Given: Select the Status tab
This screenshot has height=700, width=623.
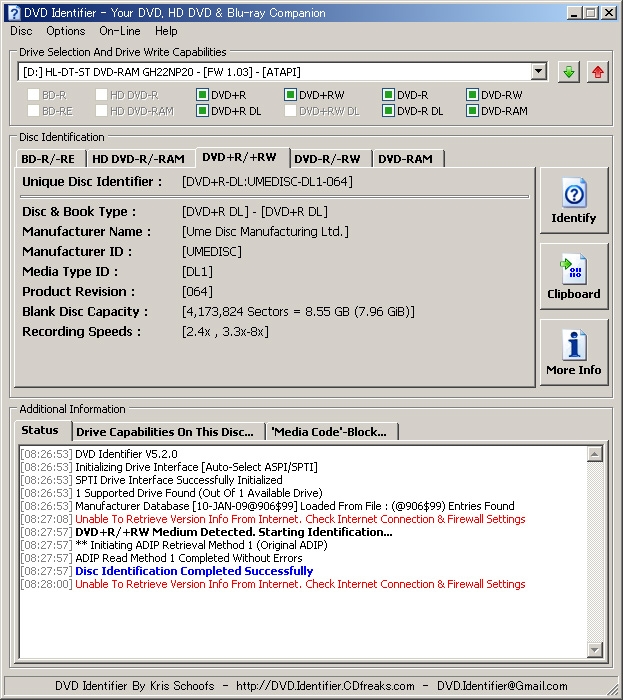Looking at the screenshot, I should coord(41,430).
